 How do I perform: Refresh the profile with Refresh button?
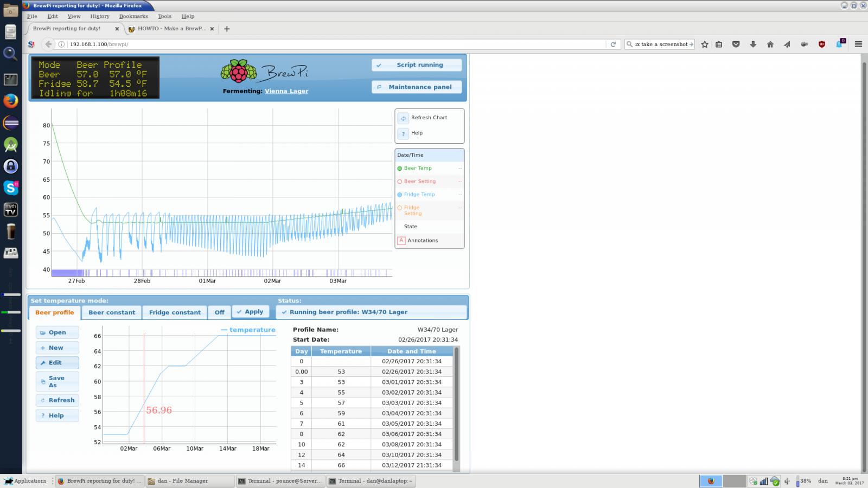(58, 401)
